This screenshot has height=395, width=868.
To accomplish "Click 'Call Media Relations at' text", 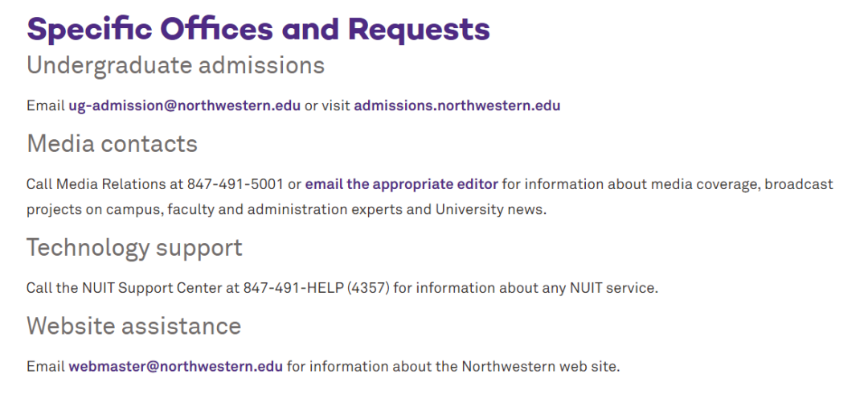I will pos(104,184).
